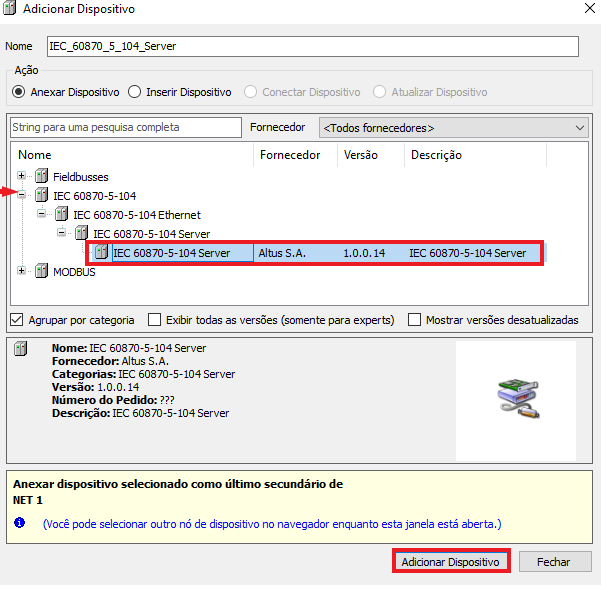Enable Exibir todas as versões checkbox
Screen dimensions: 601x597
[x=154, y=320]
